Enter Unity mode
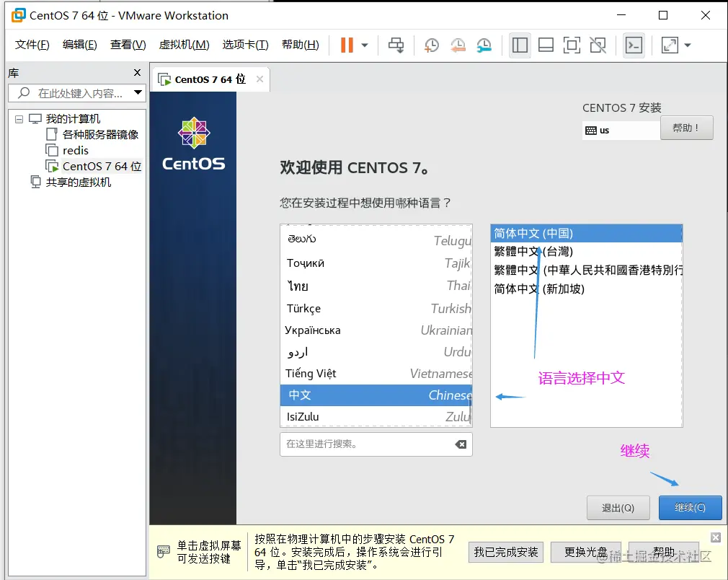 point(598,45)
